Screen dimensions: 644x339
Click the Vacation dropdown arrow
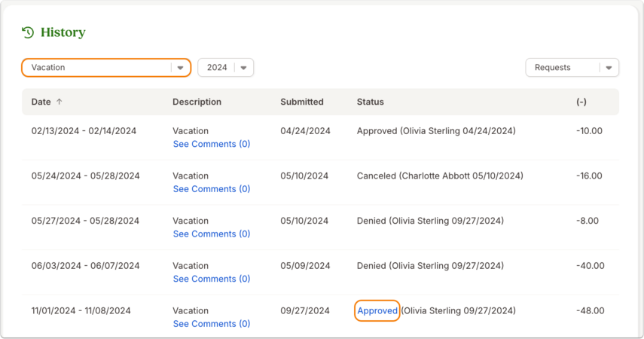pos(180,68)
